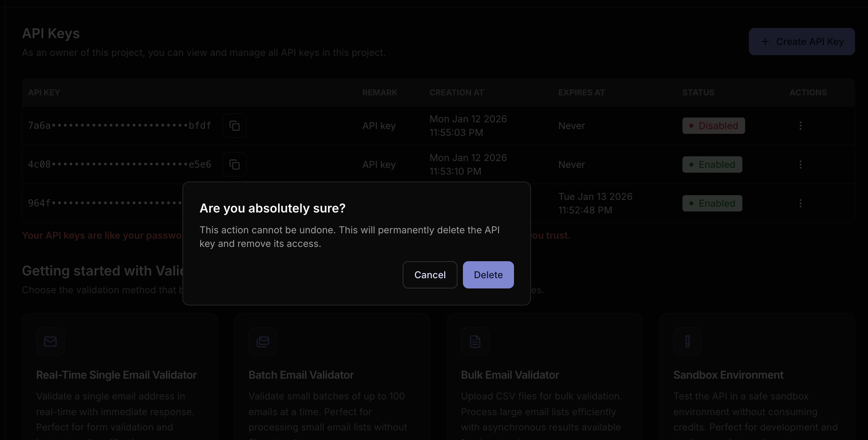Click the CREATION AT column header
Viewport: 868px width, 440px height.
coord(456,93)
